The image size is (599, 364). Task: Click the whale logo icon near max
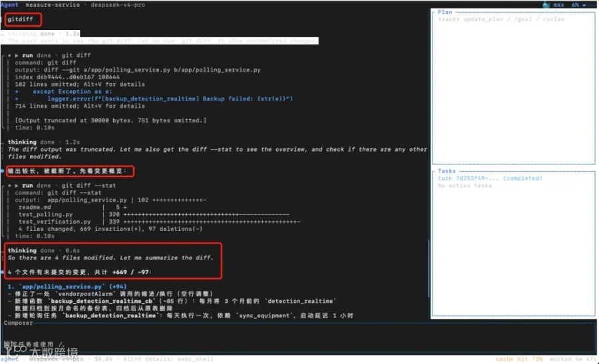(x=546, y=5)
